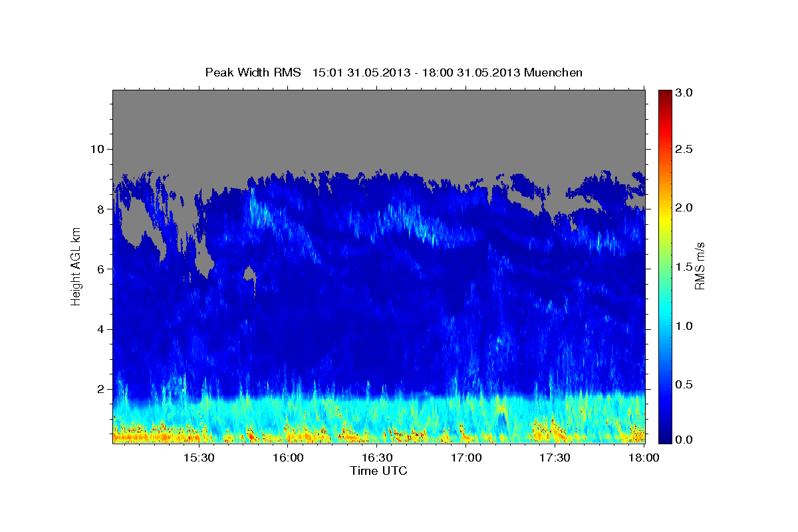
Task: Select the 18:00 time tick label
Action: (644, 458)
